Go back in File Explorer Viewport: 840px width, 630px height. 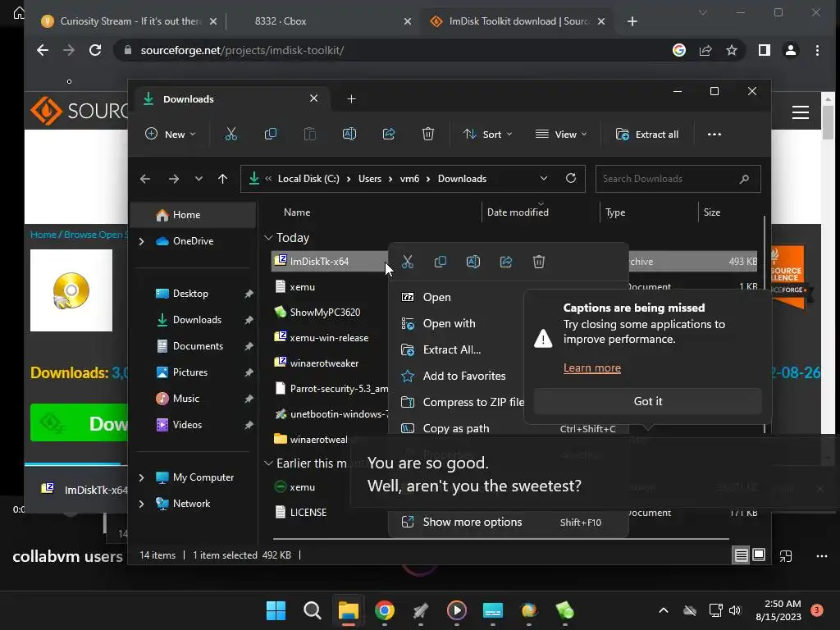click(145, 178)
